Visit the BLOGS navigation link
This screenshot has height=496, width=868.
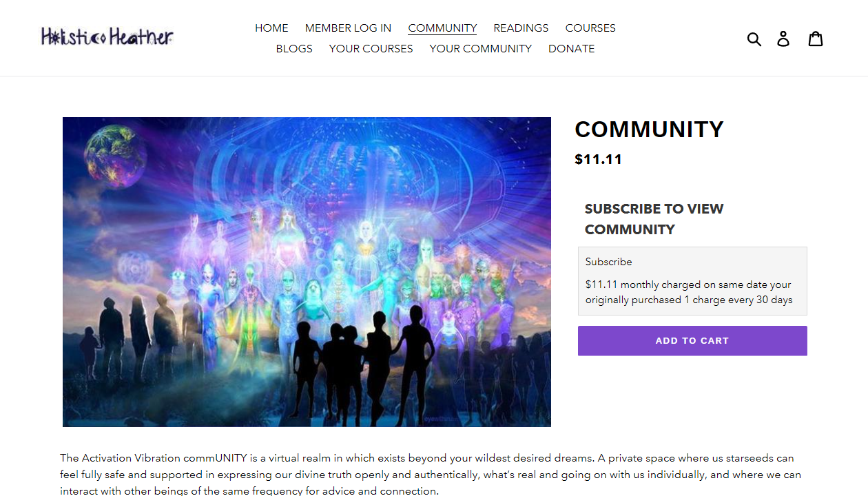click(294, 49)
